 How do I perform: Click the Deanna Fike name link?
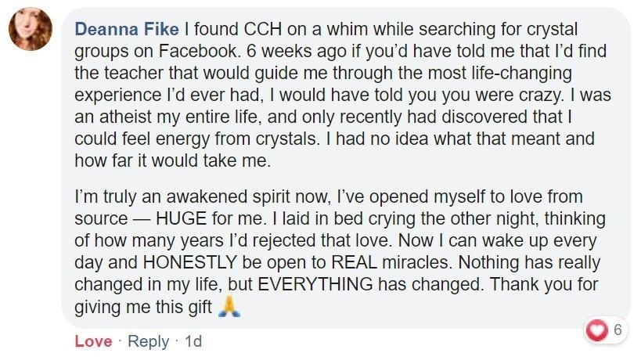click(127, 30)
